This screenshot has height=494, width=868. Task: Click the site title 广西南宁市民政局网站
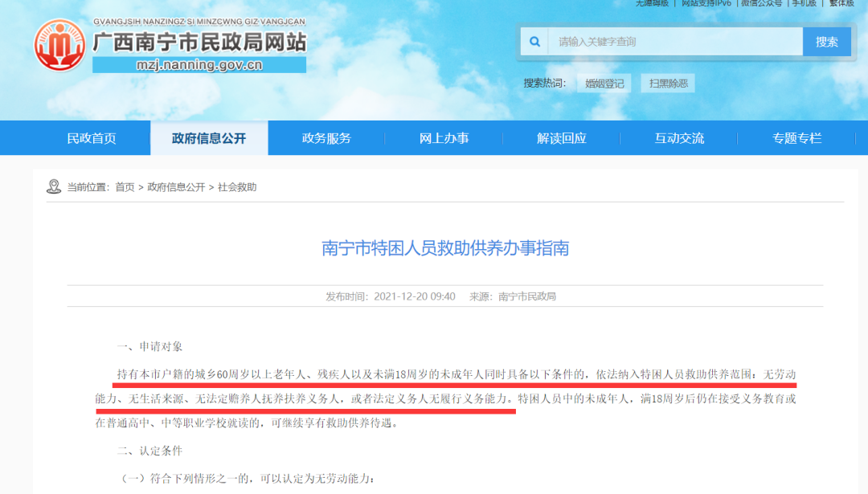(x=199, y=42)
